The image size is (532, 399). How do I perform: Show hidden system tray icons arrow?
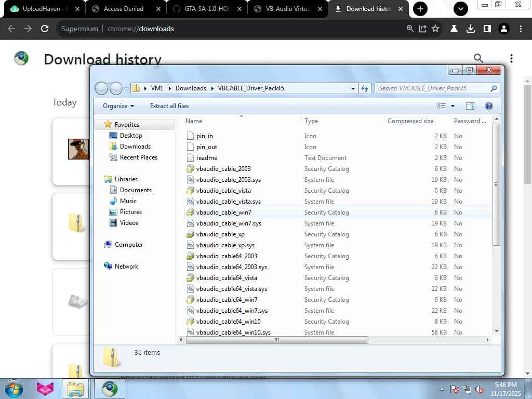[x=442, y=389]
